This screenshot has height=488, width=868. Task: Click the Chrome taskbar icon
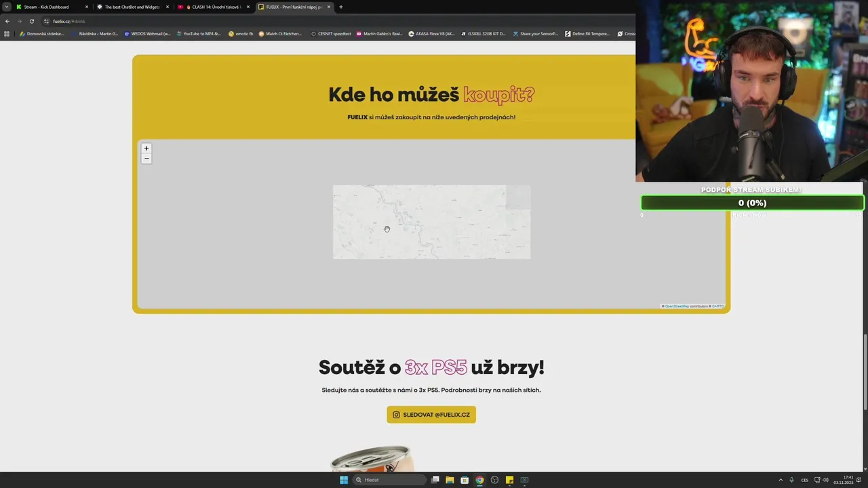[479, 480]
